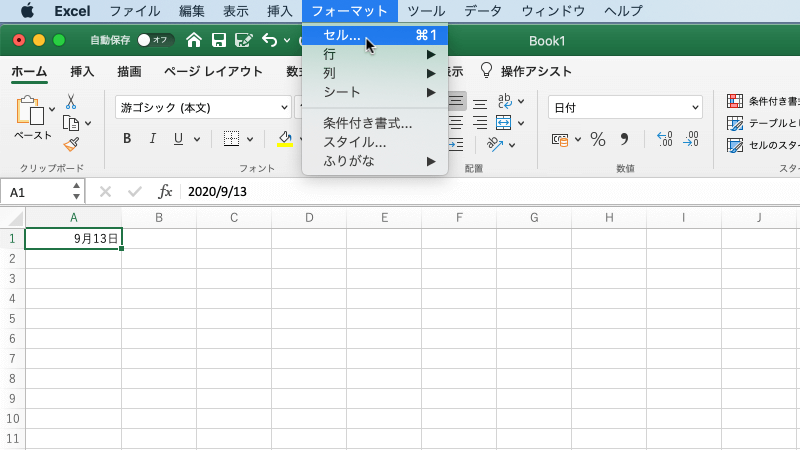Apply Italic formatting
800x450 pixels.
(152, 138)
